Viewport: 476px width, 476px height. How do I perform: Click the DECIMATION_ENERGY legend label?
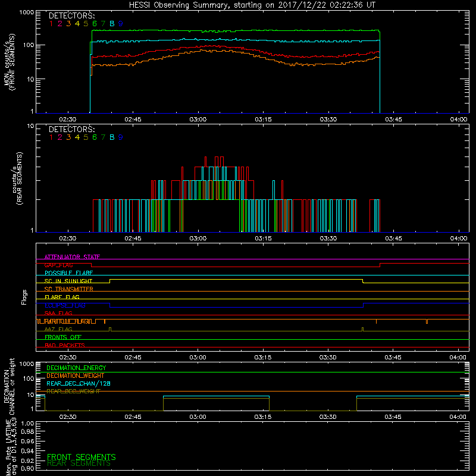tap(76, 368)
